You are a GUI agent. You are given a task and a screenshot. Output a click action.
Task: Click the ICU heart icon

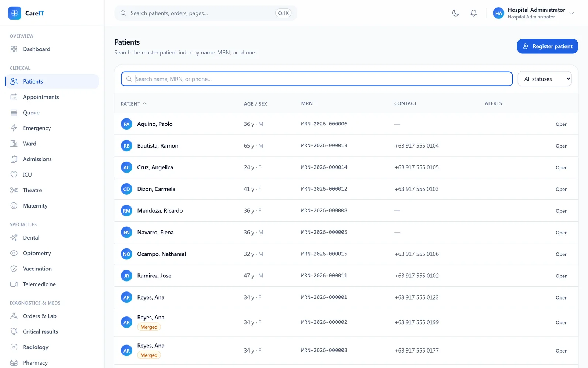click(x=14, y=174)
